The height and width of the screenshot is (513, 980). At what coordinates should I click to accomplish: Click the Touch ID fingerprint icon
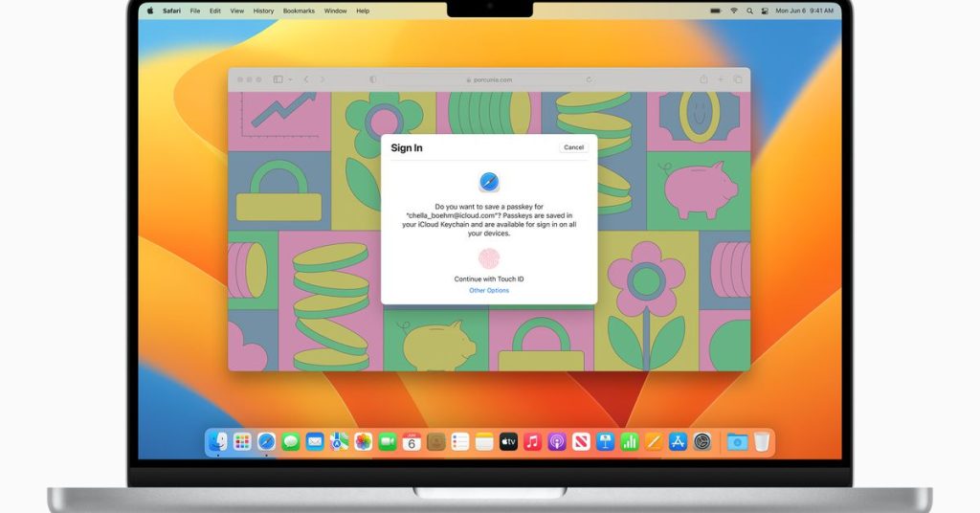pyautogui.click(x=489, y=258)
